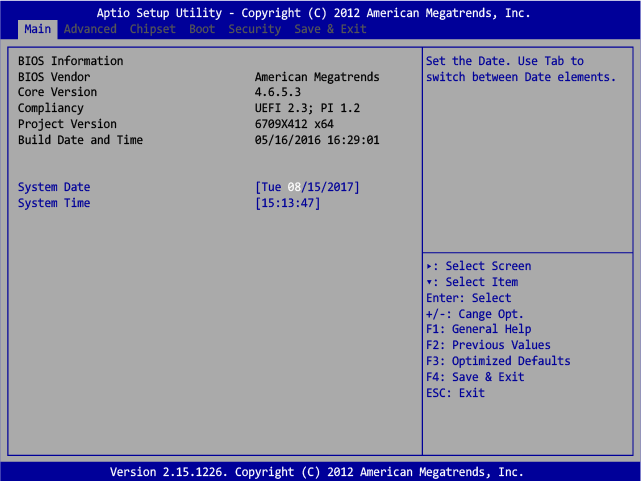Click project version 6709X412 x64

(x=294, y=124)
